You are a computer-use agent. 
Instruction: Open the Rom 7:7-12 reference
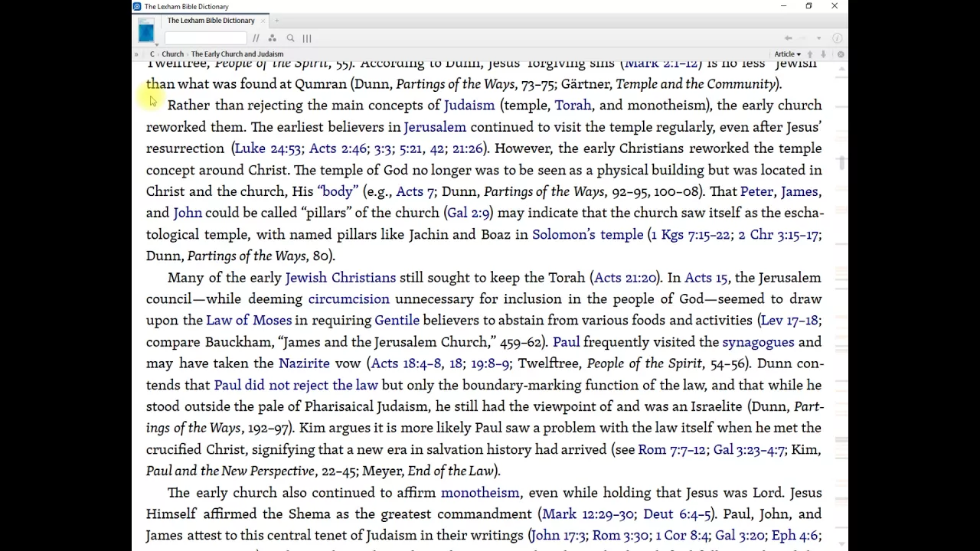click(x=672, y=450)
